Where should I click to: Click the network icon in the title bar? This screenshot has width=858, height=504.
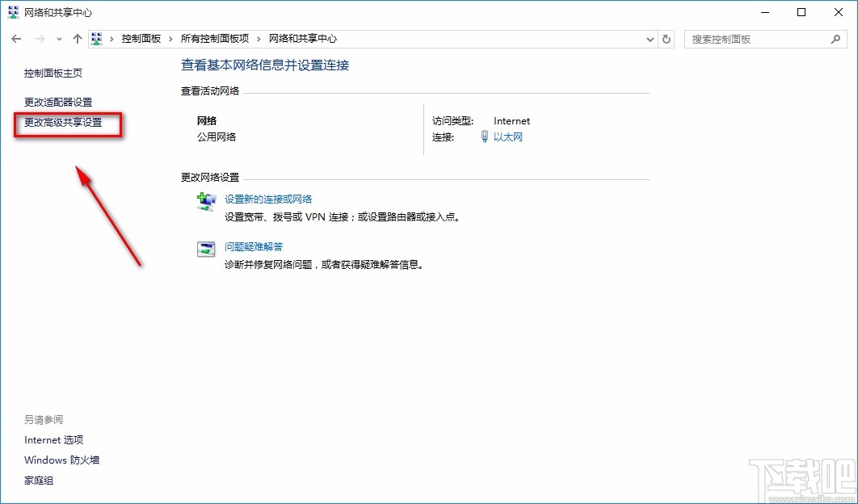[x=12, y=12]
